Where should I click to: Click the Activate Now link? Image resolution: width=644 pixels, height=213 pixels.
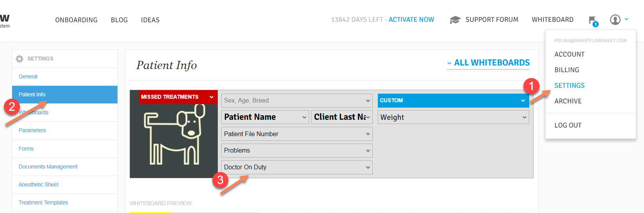click(411, 20)
